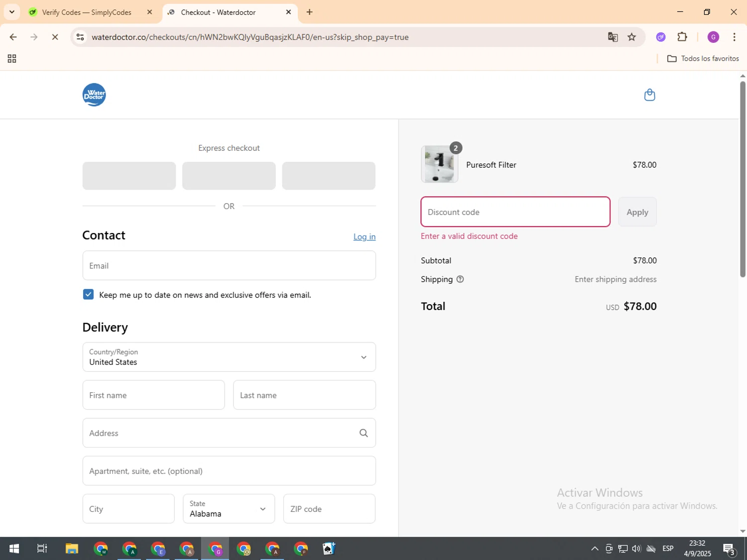Click the address search magnifier icon

[x=364, y=433]
